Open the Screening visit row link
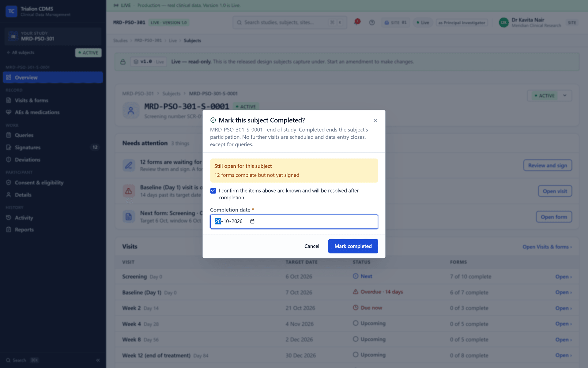This screenshot has width=588, height=368. [563, 277]
